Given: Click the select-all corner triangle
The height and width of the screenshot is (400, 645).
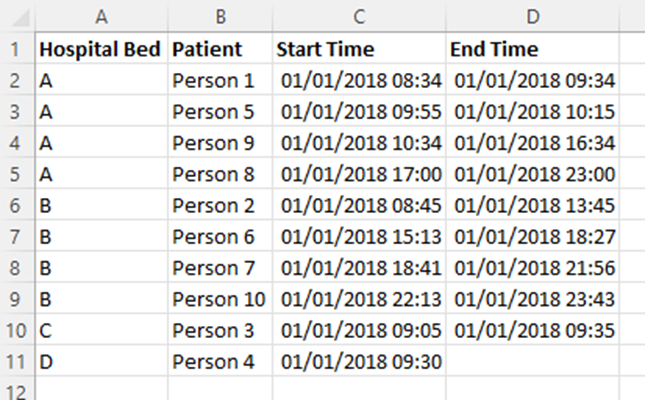Looking at the screenshot, I should (17, 17).
